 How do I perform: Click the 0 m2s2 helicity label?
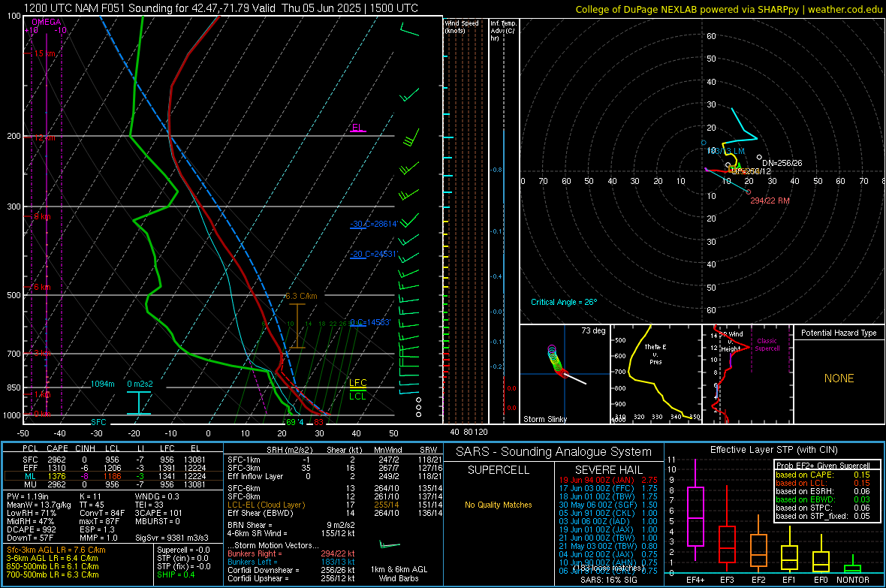pyautogui.click(x=140, y=384)
